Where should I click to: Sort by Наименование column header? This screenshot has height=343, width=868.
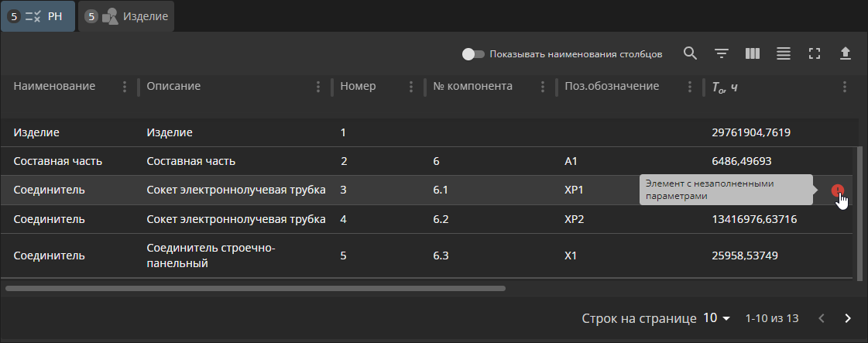click(x=54, y=86)
